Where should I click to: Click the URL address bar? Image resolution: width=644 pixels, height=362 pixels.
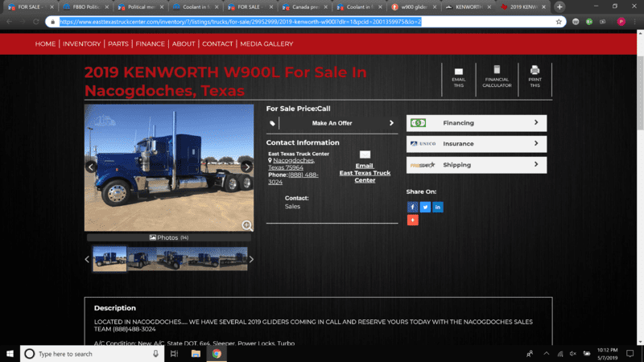[304, 22]
